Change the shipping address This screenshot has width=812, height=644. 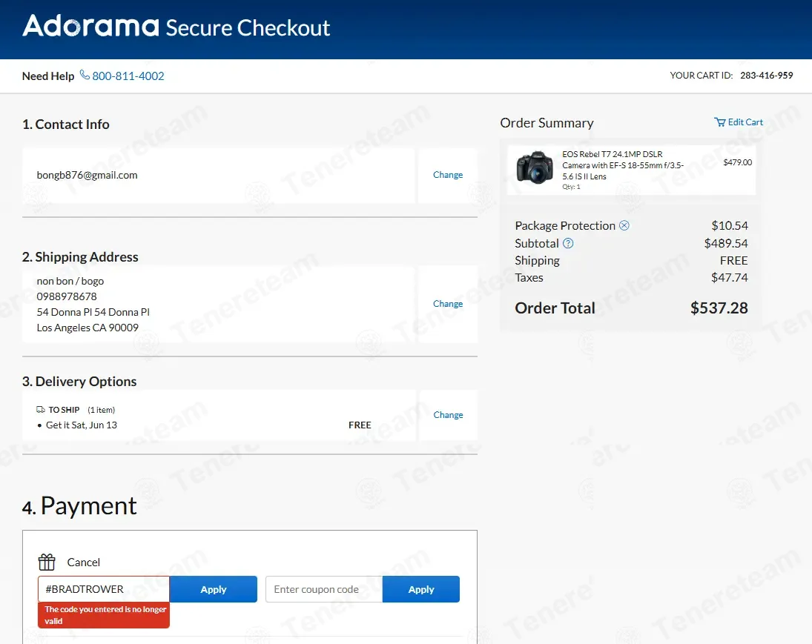(448, 304)
